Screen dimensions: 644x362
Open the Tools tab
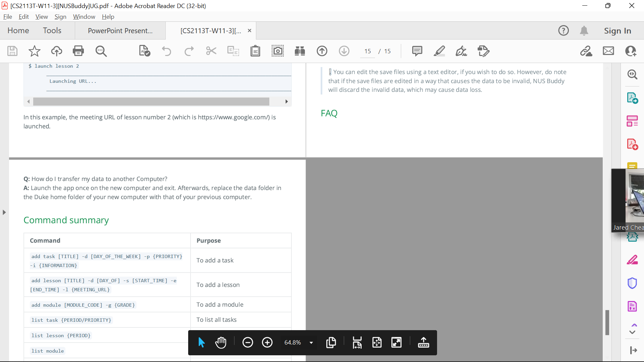point(52,31)
